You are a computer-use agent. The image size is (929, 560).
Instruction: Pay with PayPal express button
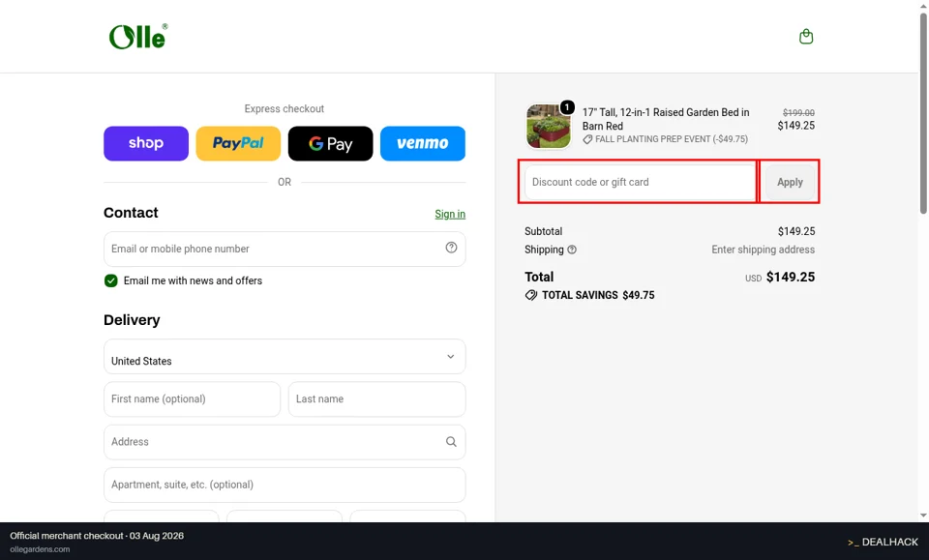click(x=238, y=143)
